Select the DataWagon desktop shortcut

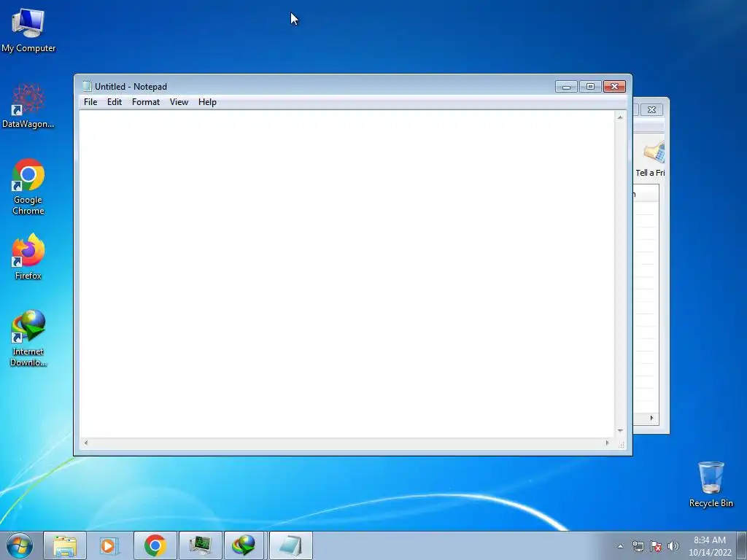tap(28, 106)
